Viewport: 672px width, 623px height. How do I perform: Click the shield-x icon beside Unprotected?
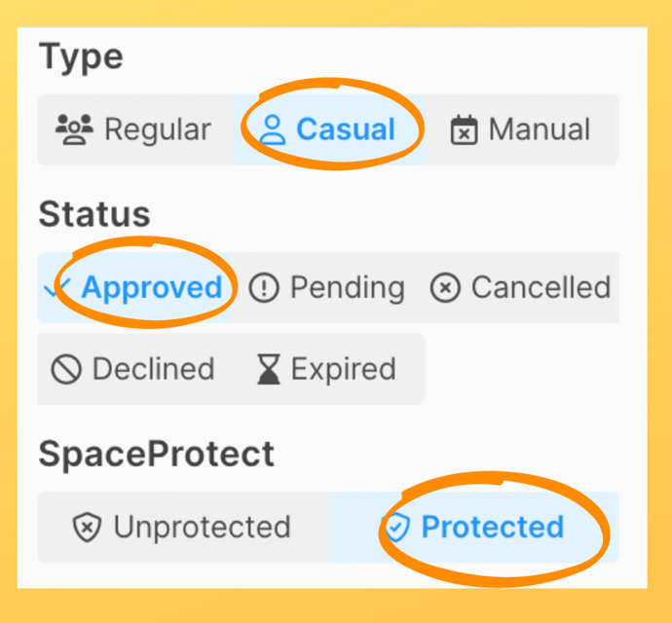[x=87, y=527]
